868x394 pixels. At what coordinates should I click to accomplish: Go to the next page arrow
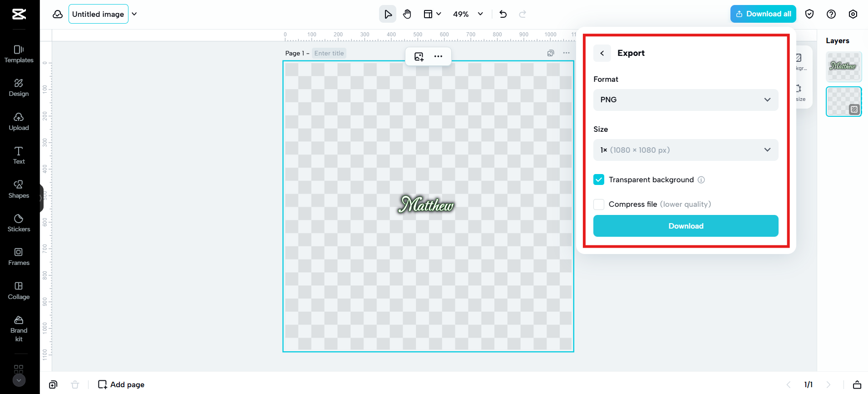(x=829, y=384)
